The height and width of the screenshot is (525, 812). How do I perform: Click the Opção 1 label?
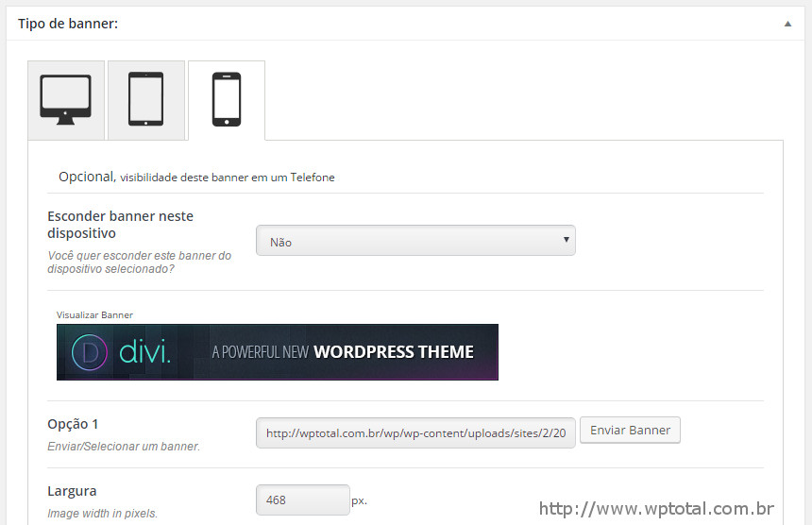click(x=73, y=424)
